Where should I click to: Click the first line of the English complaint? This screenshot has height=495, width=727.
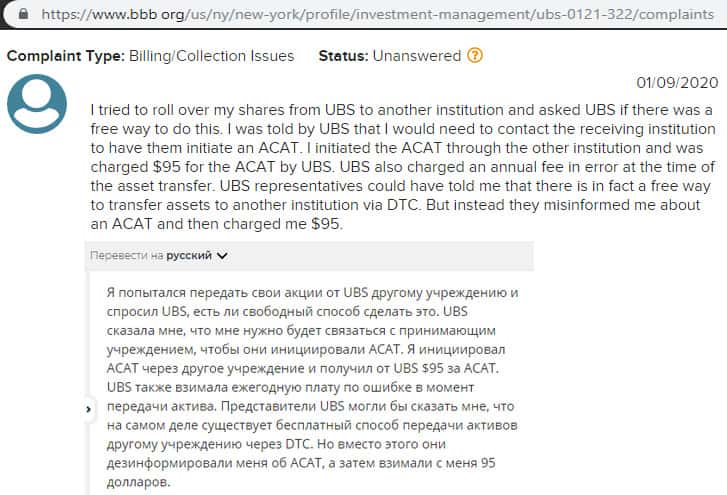pyautogui.click(x=399, y=108)
